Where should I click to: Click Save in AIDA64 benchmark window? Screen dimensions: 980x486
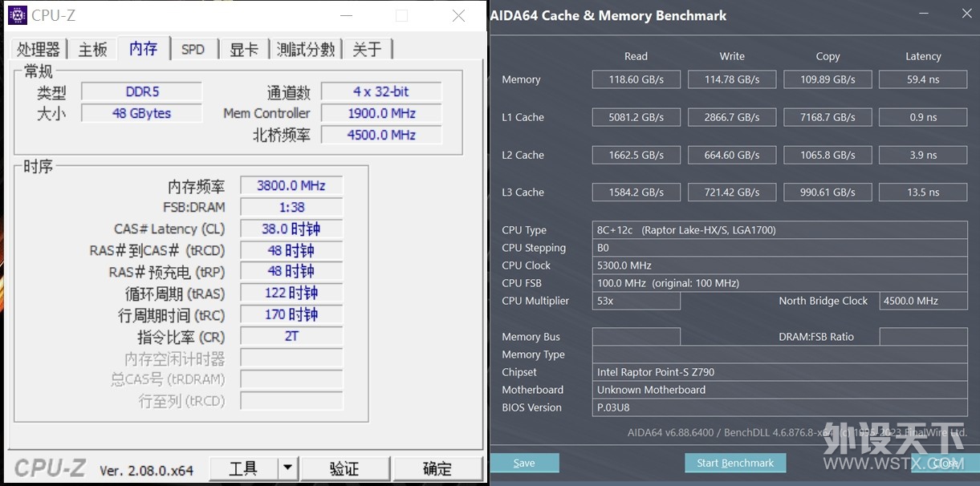point(524,463)
